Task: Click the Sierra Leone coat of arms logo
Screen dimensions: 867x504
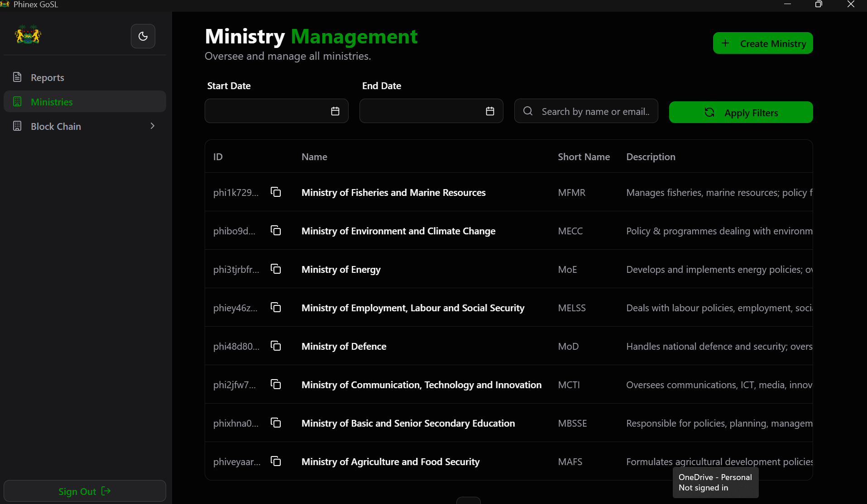Action: pos(27,34)
